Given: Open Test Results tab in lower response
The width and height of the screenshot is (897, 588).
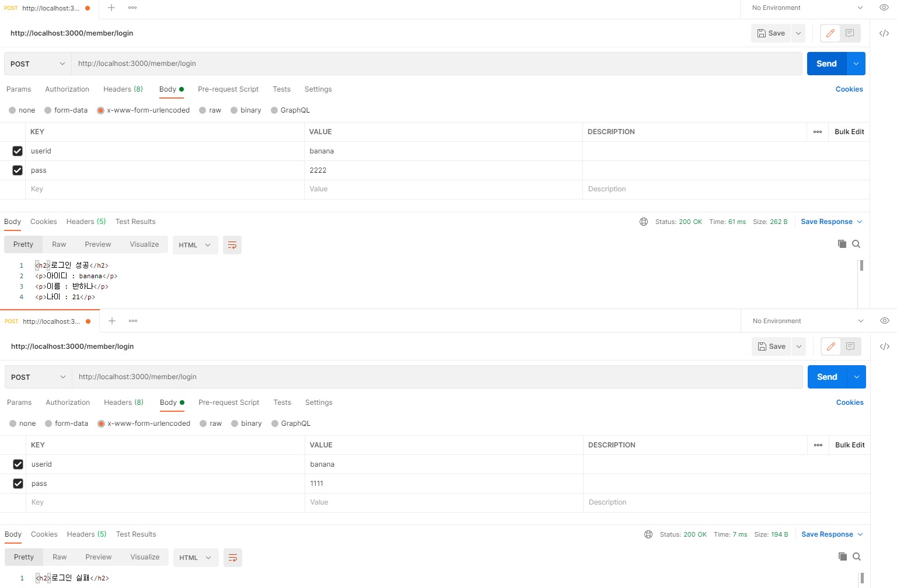Looking at the screenshot, I should coord(136,534).
